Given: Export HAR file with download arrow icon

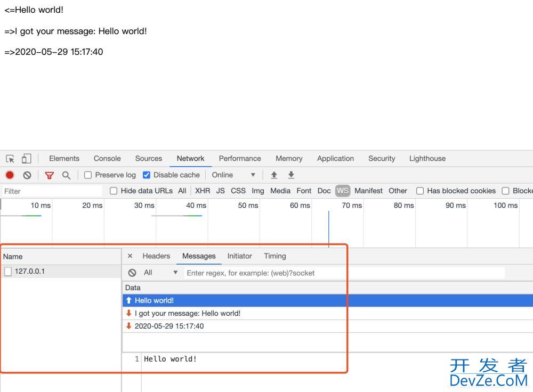Looking at the screenshot, I should point(291,175).
